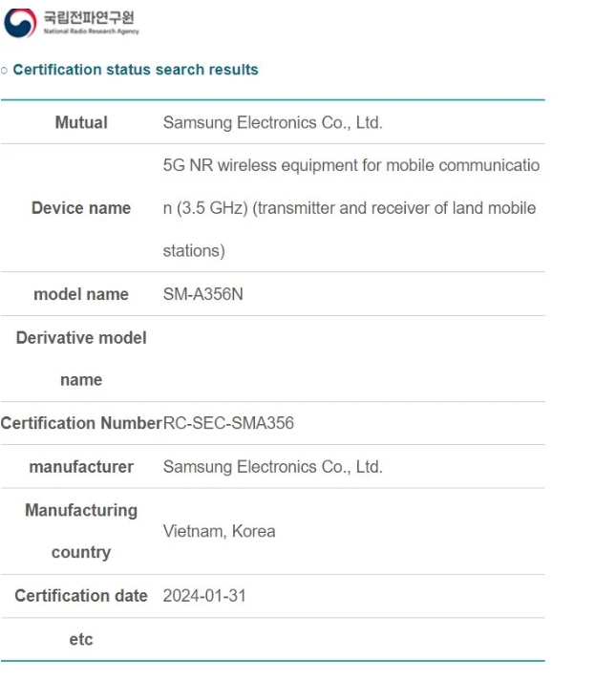Select 'Samsung Electronics Co., Ltd.' in Mutual row

pyautogui.click(x=273, y=123)
